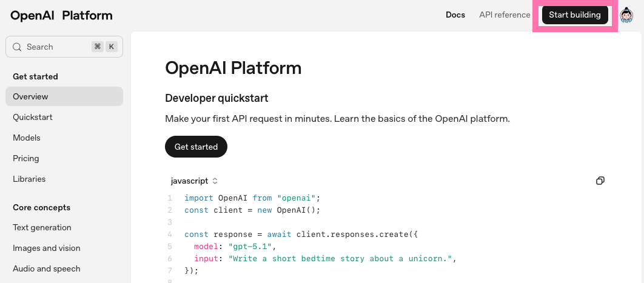
Task: Open Text generation under Core concepts
Action: click(x=42, y=227)
